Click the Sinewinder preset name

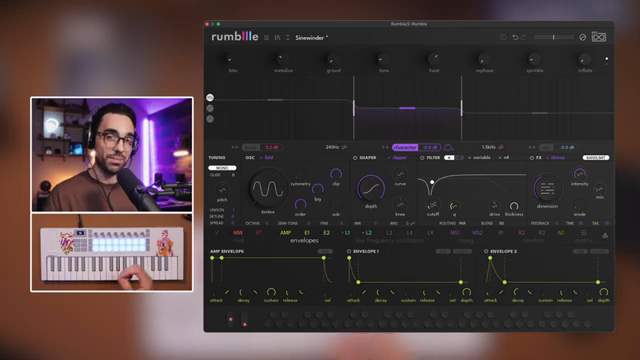coord(311,38)
